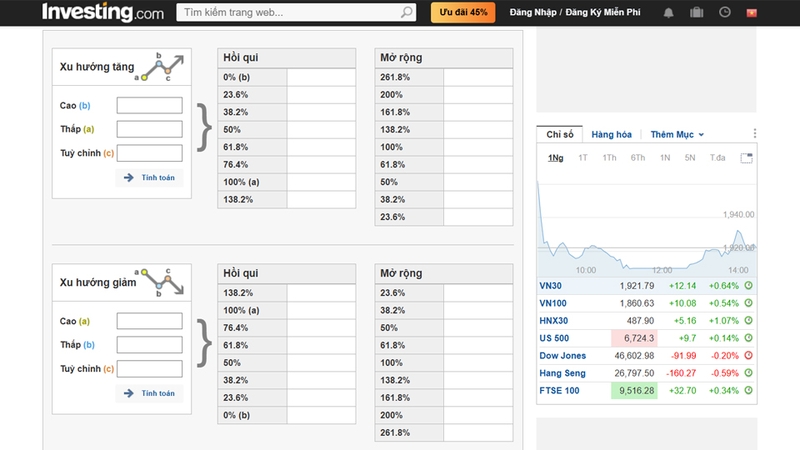Click the clock icon in Hang Seng row
This screenshot has height=450, width=800.
[x=748, y=373]
